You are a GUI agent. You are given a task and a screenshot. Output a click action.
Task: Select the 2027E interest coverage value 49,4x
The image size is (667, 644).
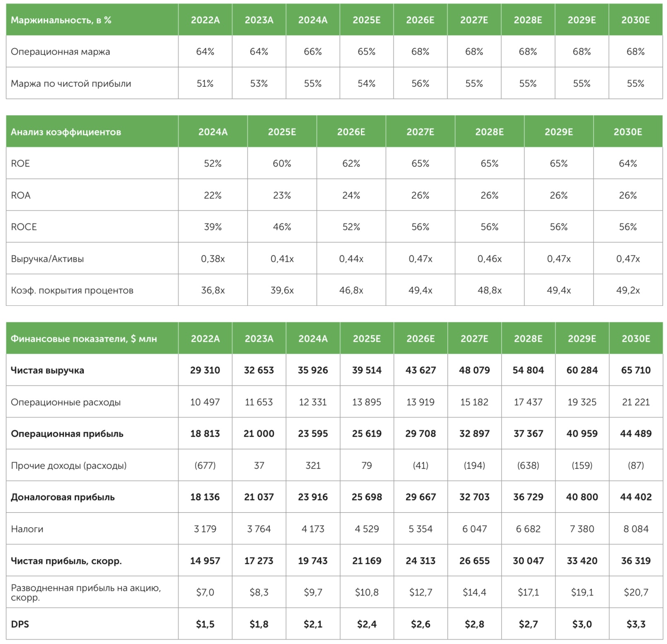[x=420, y=291]
